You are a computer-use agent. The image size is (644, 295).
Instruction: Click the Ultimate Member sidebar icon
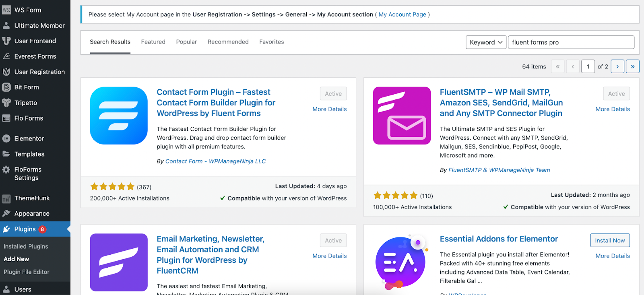coord(6,26)
